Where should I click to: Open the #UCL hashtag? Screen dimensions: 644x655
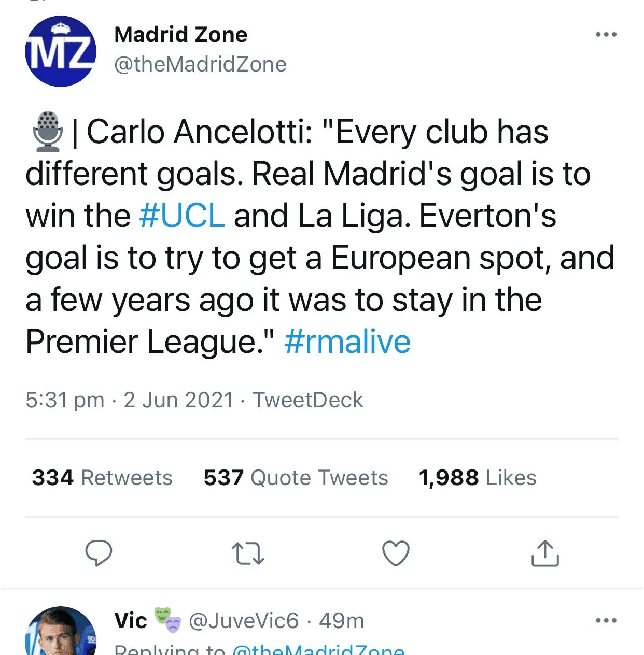point(182,216)
